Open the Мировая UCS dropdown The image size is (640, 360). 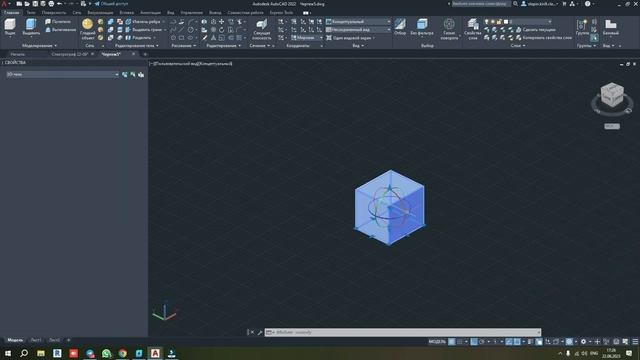pos(307,38)
